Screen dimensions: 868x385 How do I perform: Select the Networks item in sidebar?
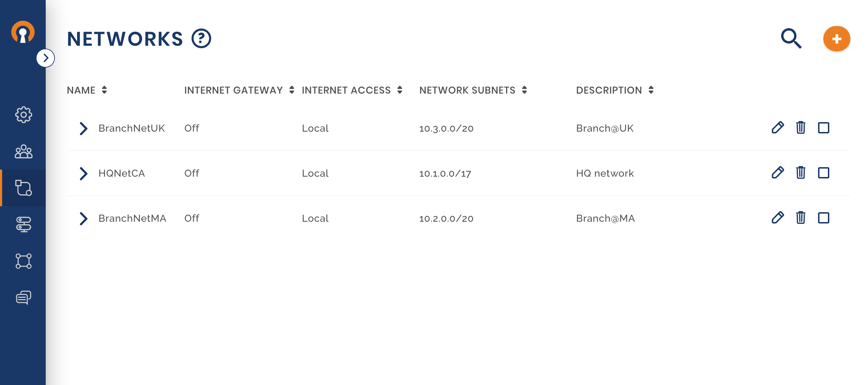(24, 188)
